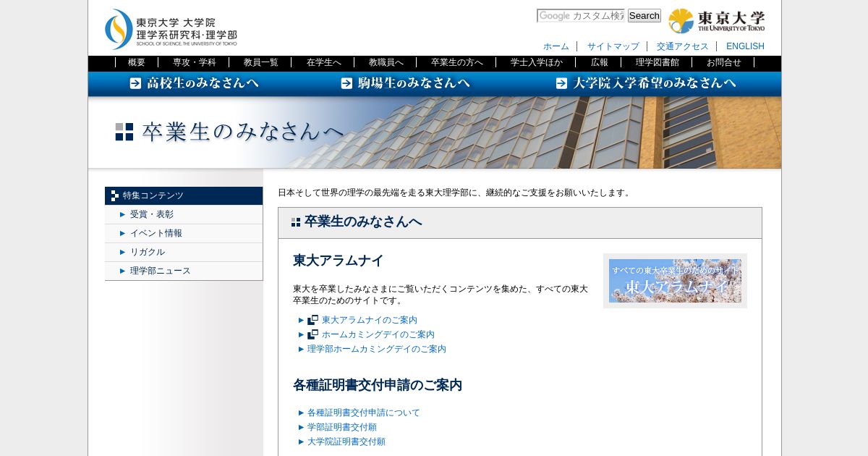This screenshot has width=868, height=456.
Task: Open the サイトマップ link
Action: [613, 46]
